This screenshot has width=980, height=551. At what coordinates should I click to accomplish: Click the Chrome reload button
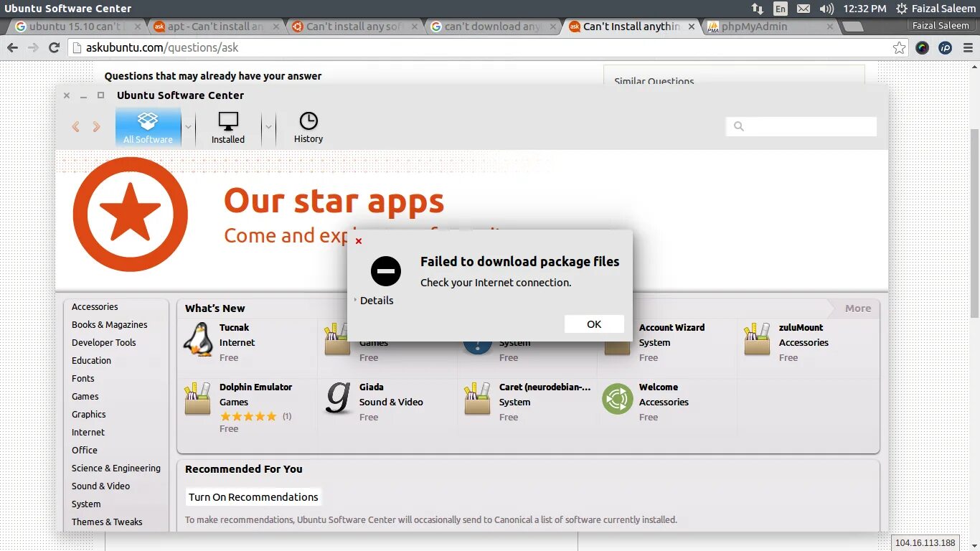(x=54, y=47)
